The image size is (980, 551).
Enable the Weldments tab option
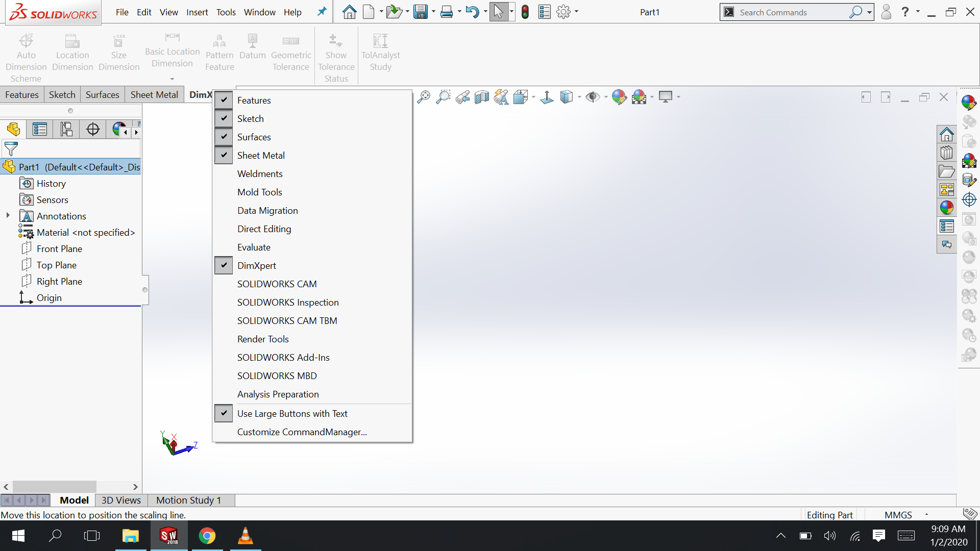(x=260, y=174)
